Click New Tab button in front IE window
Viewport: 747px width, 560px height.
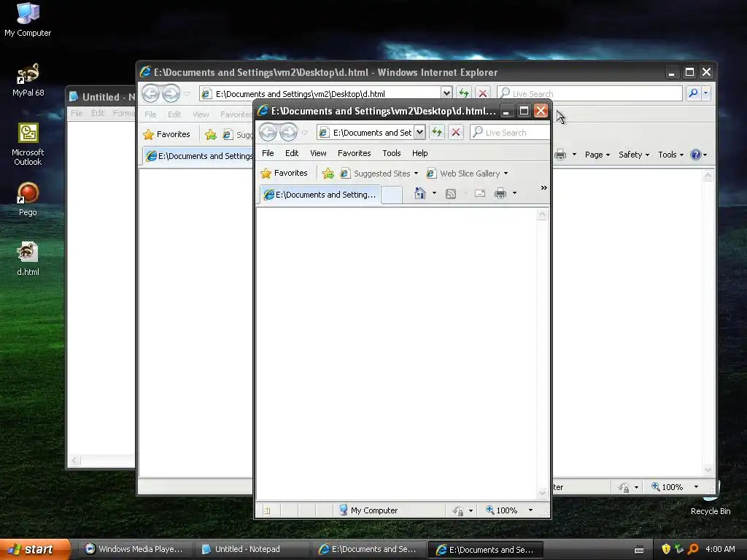point(392,195)
